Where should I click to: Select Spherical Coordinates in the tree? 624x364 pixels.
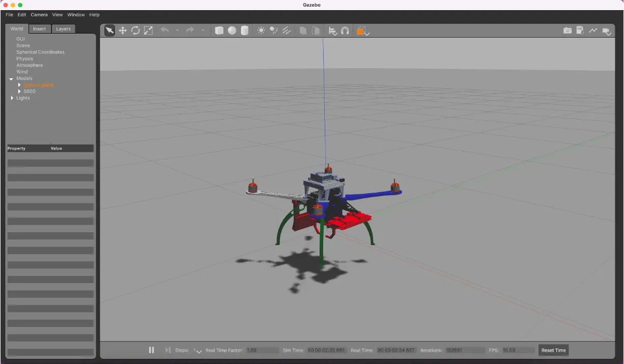tap(40, 52)
